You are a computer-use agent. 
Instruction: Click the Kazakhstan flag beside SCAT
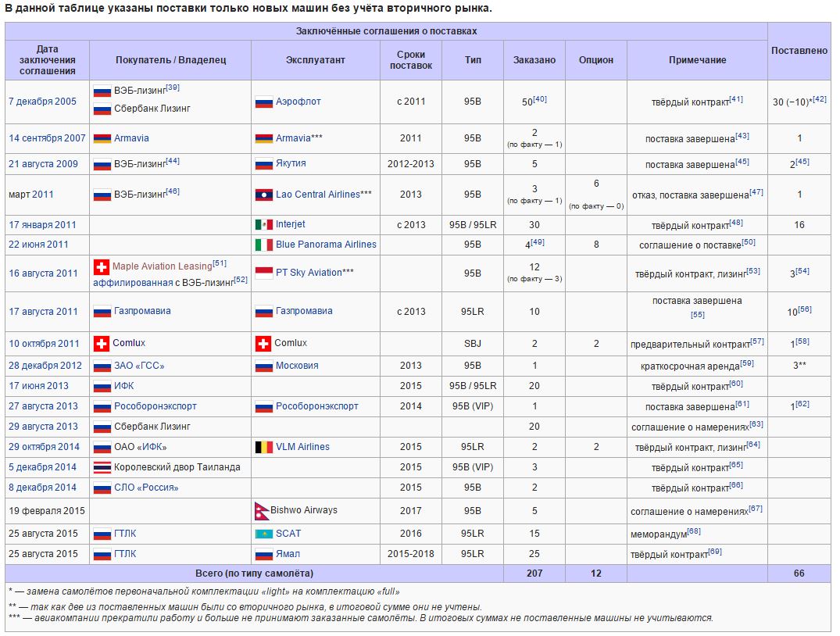click(x=263, y=534)
